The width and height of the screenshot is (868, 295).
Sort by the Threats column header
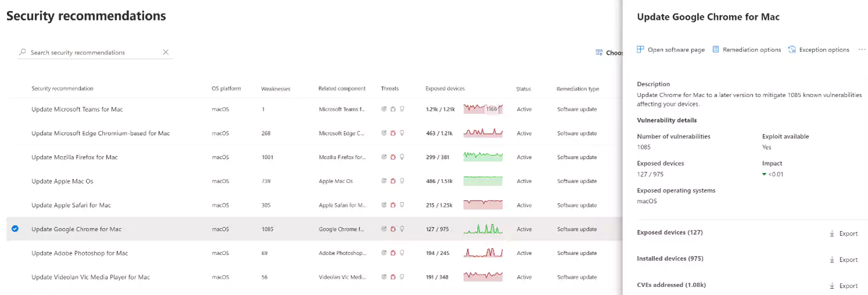point(390,89)
